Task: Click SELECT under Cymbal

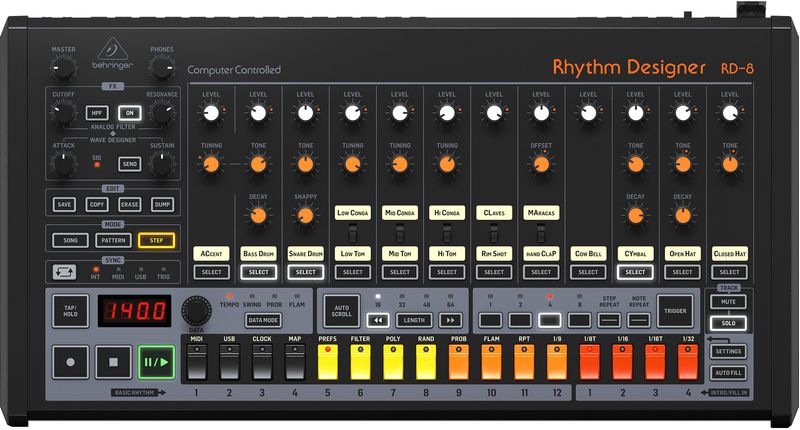Action: click(635, 272)
